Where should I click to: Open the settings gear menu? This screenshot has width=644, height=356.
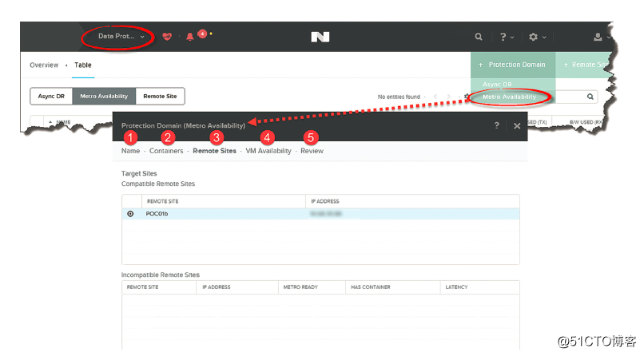[537, 37]
